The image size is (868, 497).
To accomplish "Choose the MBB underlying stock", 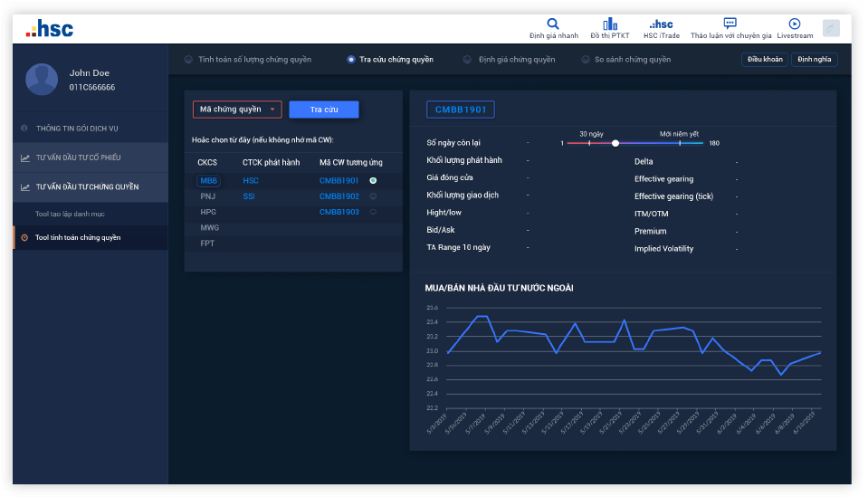I will click(x=209, y=181).
